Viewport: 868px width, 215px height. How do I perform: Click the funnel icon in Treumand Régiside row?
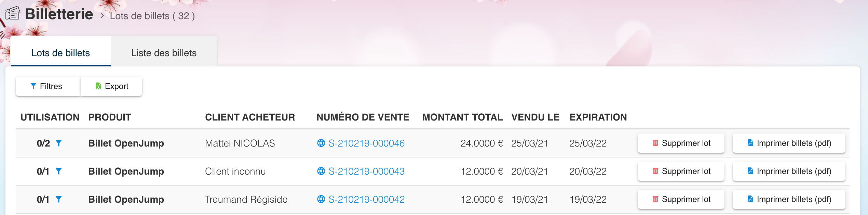click(x=59, y=199)
